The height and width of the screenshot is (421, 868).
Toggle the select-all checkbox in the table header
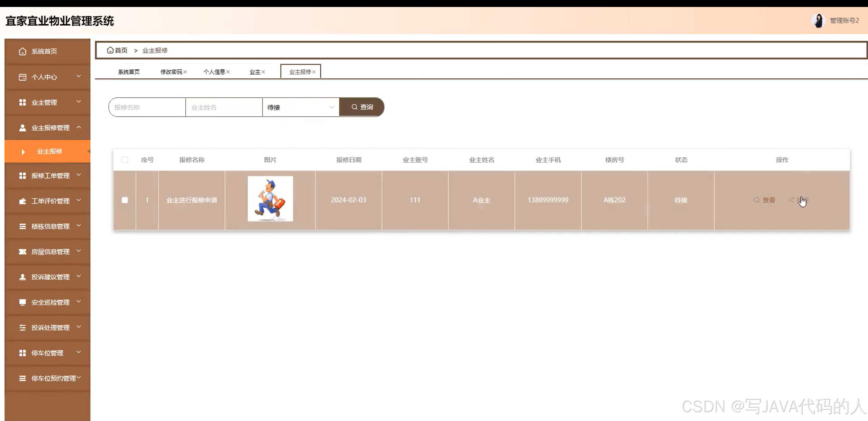click(x=125, y=160)
